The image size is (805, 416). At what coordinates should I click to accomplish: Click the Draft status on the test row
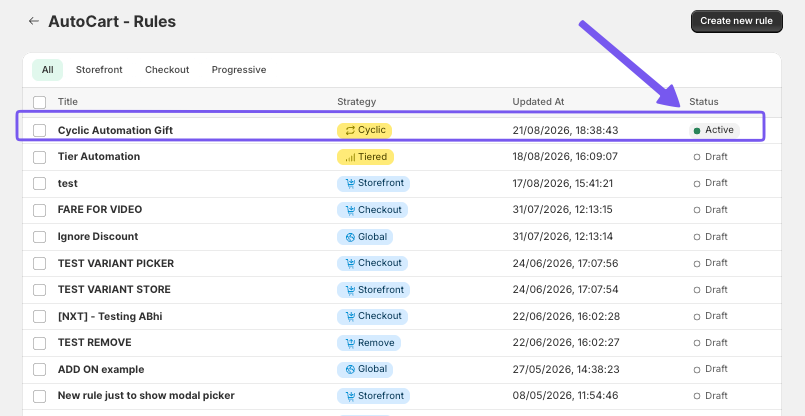pyautogui.click(x=711, y=183)
